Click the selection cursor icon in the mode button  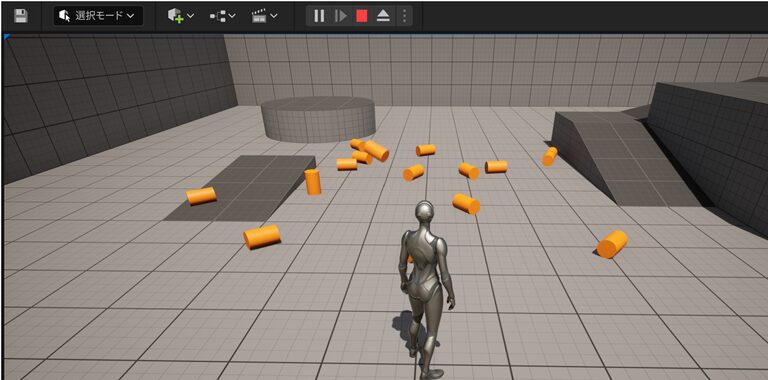pos(65,16)
